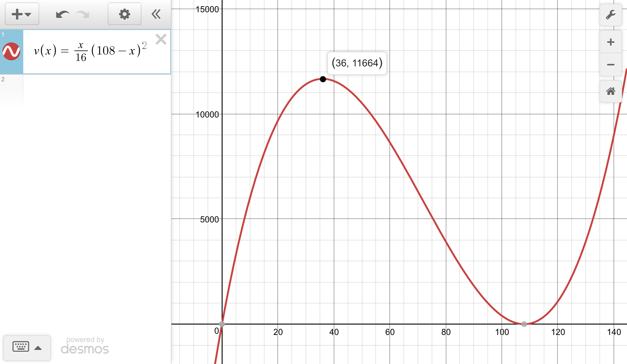Click the v(x) formula expression field
Viewport: 627px width, 364px height.
point(90,51)
